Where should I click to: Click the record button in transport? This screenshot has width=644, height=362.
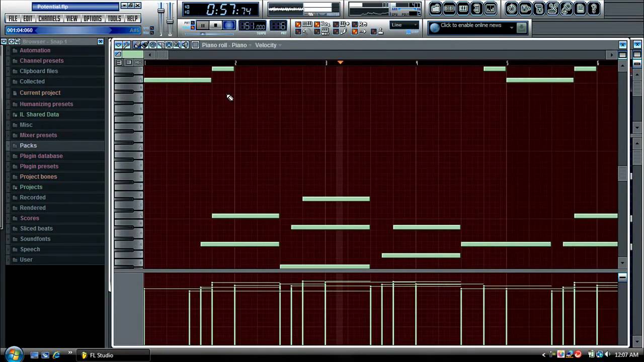(x=229, y=25)
